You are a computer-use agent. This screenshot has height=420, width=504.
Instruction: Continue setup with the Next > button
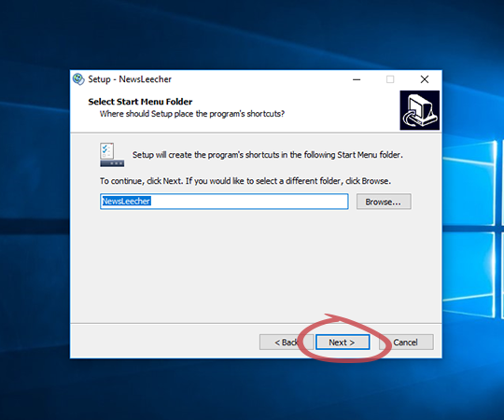pyautogui.click(x=343, y=343)
